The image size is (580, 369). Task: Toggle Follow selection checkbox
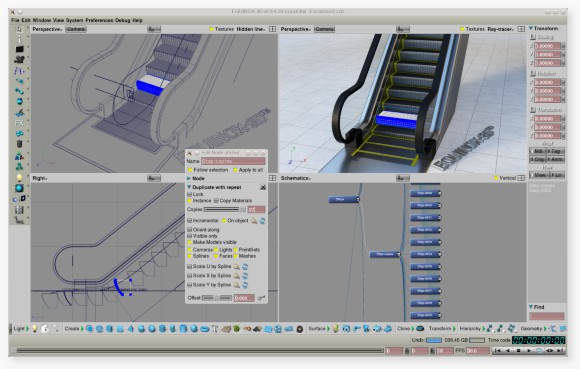pyautogui.click(x=190, y=170)
